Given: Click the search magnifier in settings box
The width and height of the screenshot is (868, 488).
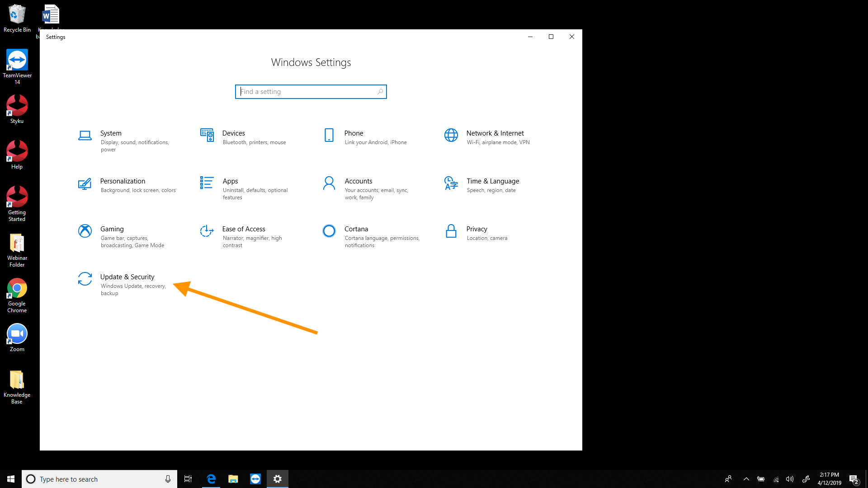Looking at the screenshot, I should (x=380, y=92).
